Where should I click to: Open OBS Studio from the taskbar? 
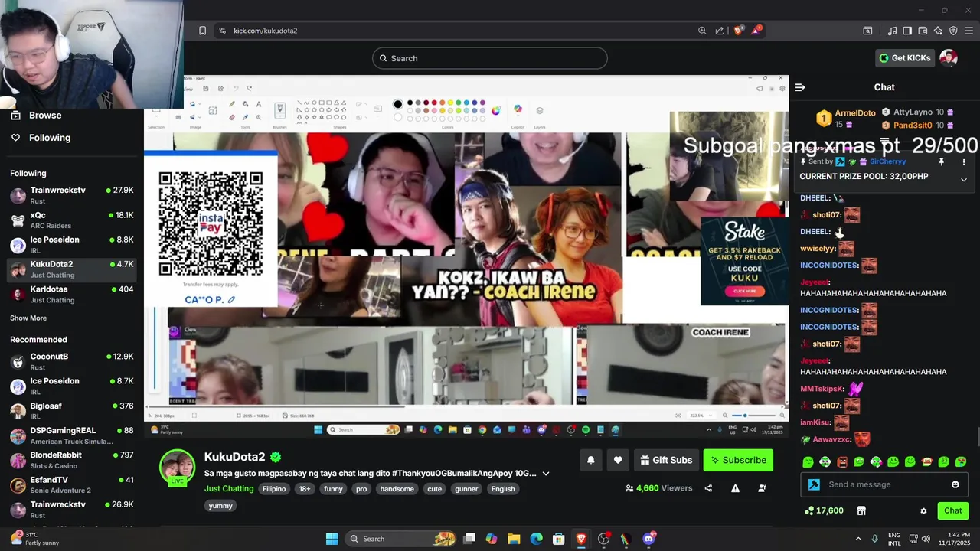[x=603, y=539]
